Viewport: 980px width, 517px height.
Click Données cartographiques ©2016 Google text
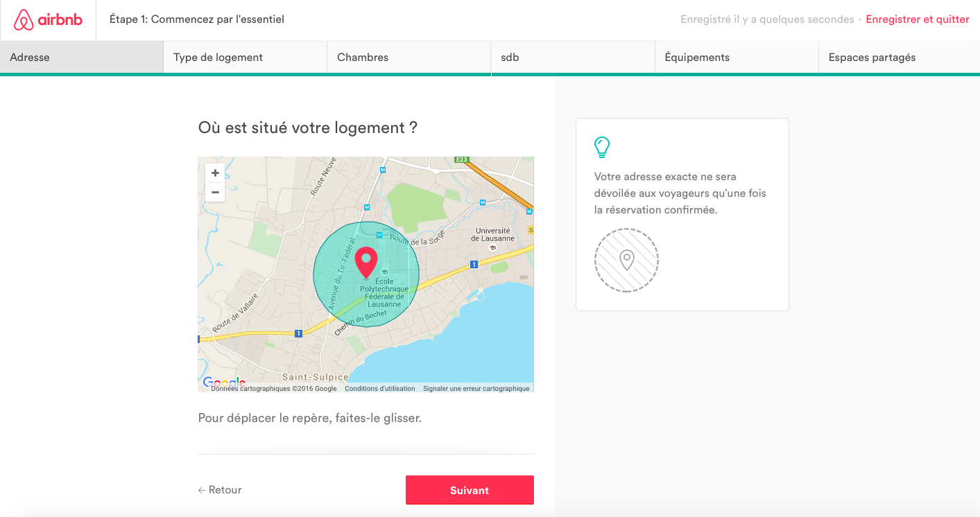[x=274, y=389]
